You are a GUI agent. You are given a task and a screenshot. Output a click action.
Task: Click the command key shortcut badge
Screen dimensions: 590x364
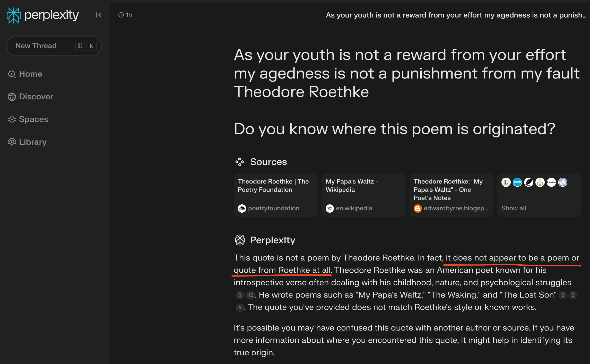tap(80, 46)
